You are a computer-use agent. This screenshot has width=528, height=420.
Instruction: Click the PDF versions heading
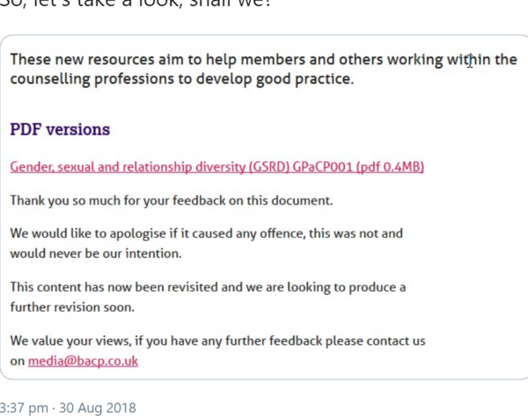pyautogui.click(x=60, y=129)
